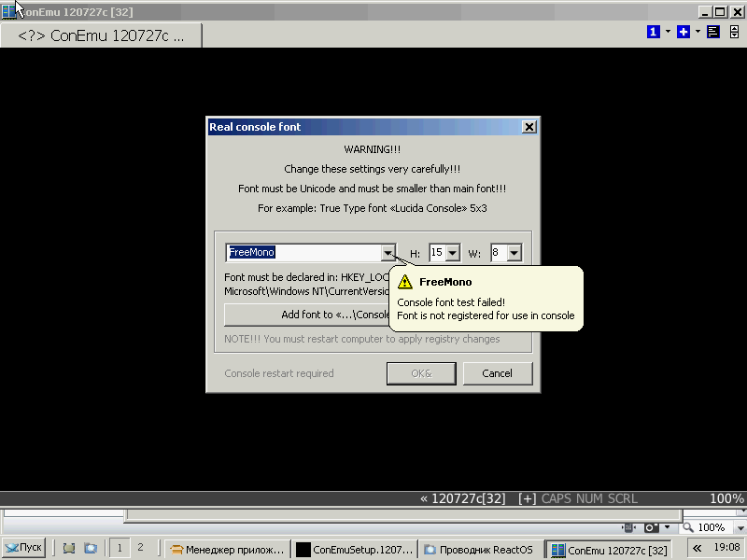Minimize the ConEmu window

point(705,12)
